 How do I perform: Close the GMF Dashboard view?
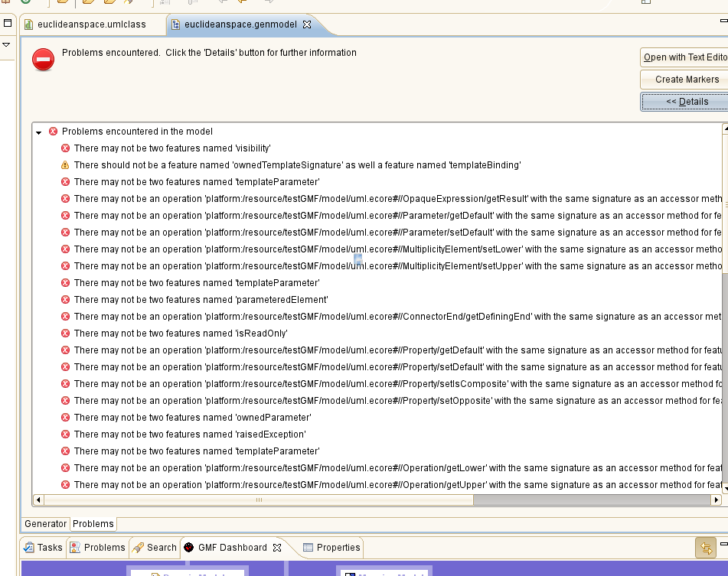pos(277,548)
